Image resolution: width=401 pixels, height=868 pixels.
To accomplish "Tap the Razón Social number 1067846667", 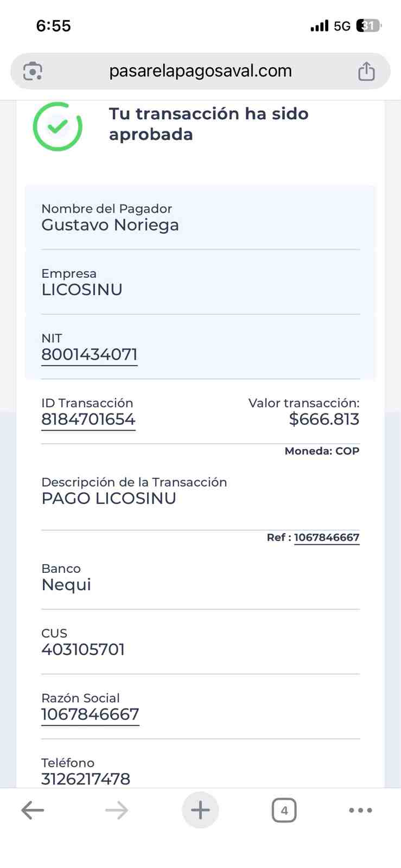I will [x=90, y=714].
